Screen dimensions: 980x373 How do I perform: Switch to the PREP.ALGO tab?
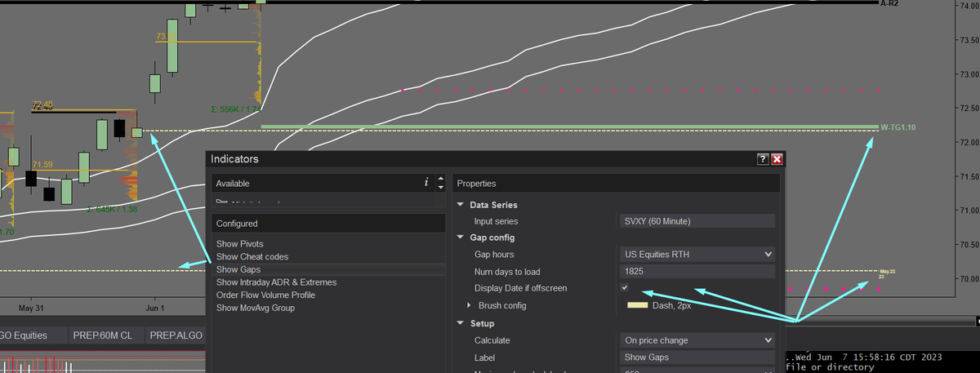click(x=176, y=335)
